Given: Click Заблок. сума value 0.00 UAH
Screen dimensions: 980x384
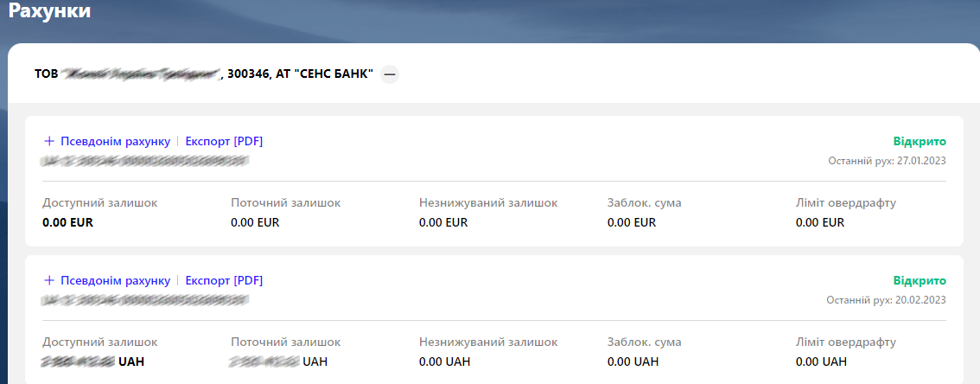Looking at the screenshot, I should point(633,362).
